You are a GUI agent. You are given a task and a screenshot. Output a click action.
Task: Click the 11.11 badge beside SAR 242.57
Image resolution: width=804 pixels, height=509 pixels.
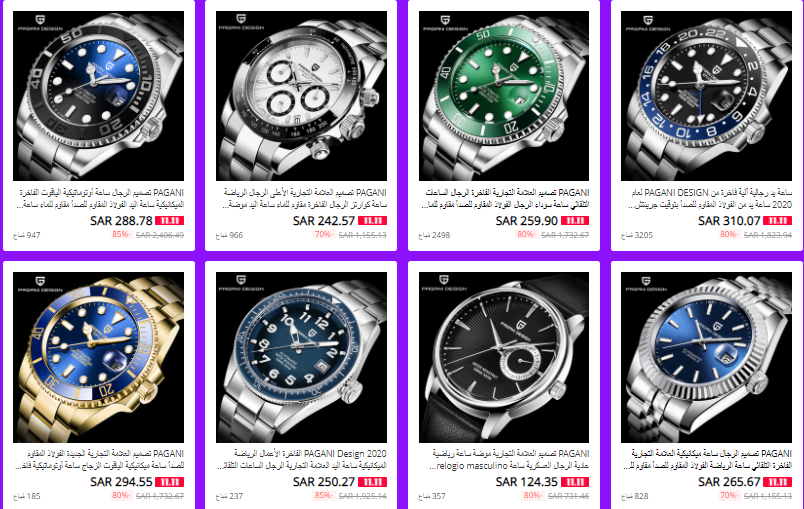[x=372, y=221]
